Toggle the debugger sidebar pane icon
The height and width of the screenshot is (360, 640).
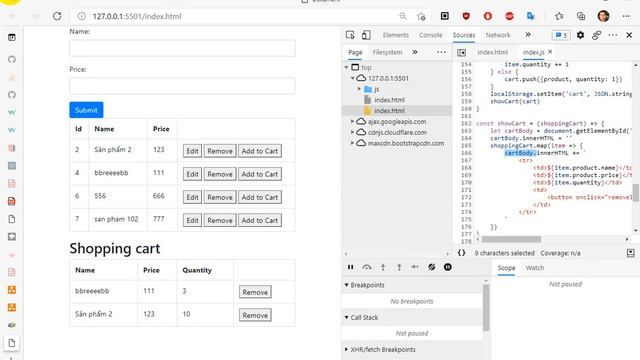(x=631, y=253)
